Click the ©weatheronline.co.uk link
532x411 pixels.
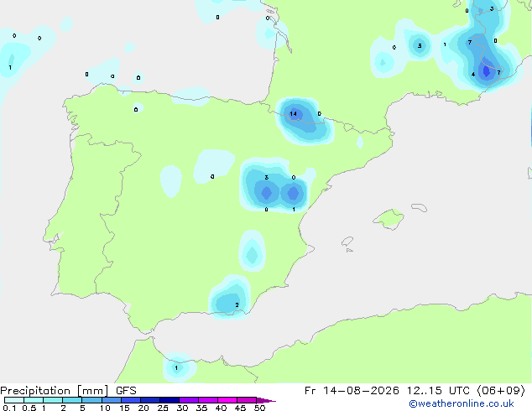point(462,403)
